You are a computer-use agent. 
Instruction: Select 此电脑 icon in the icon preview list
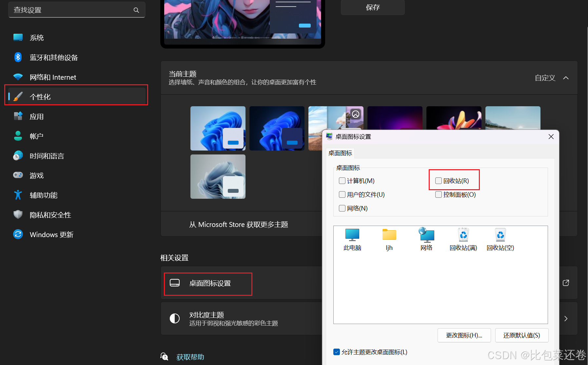(352, 240)
